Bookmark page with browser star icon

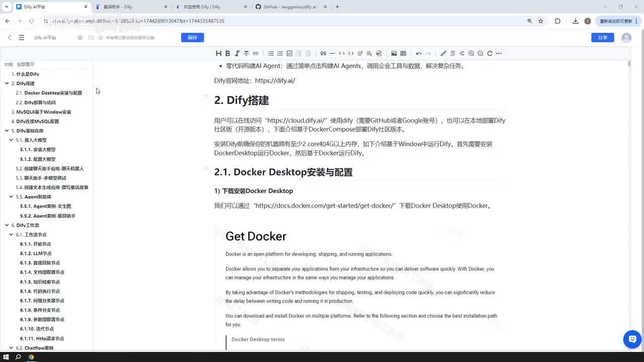(541, 21)
